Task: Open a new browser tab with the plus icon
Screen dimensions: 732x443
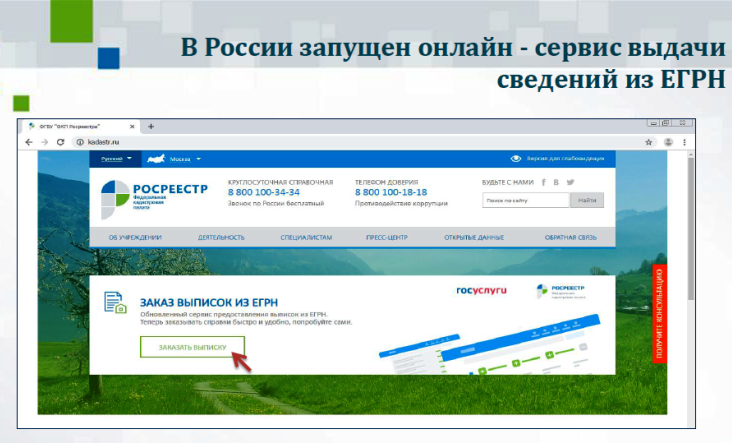Action: pyautogui.click(x=151, y=127)
